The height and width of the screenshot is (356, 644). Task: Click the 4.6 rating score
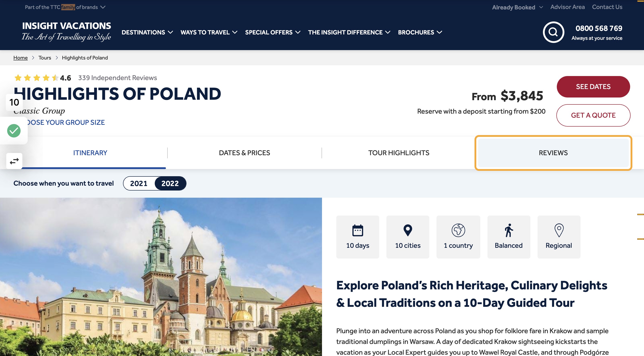(66, 78)
